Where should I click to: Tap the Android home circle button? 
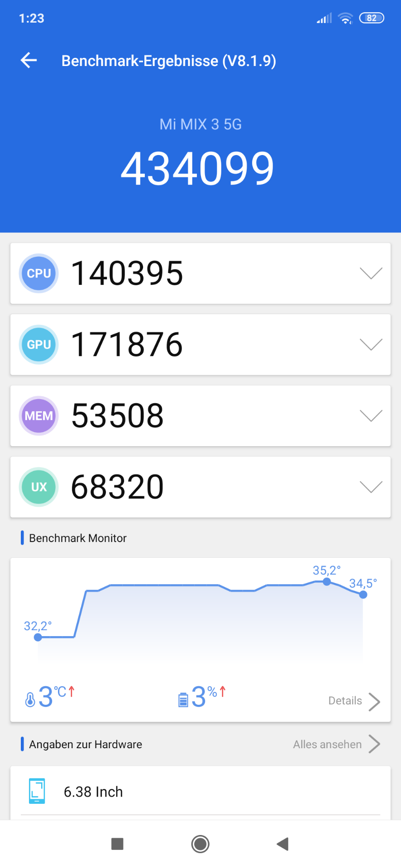[200, 844]
